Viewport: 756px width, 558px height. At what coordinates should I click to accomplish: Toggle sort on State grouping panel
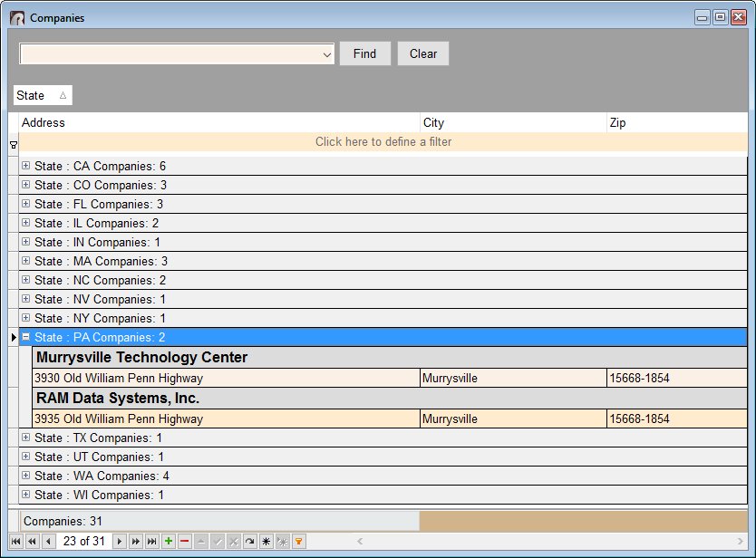coord(42,95)
